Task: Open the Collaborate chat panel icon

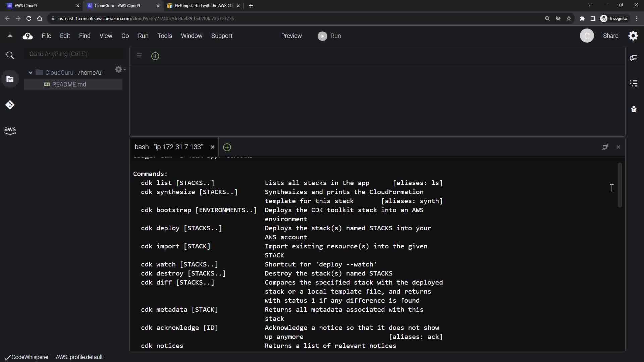Action: [633, 58]
